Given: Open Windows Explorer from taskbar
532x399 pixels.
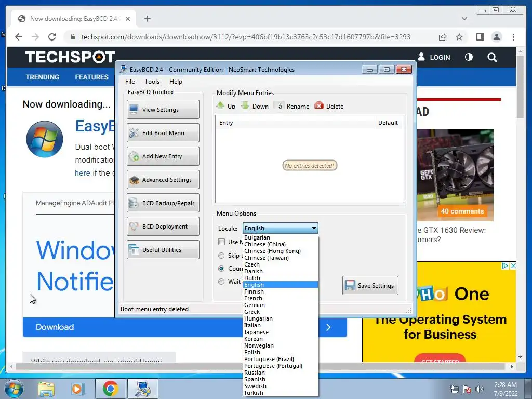Looking at the screenshot, I should 46,389.
